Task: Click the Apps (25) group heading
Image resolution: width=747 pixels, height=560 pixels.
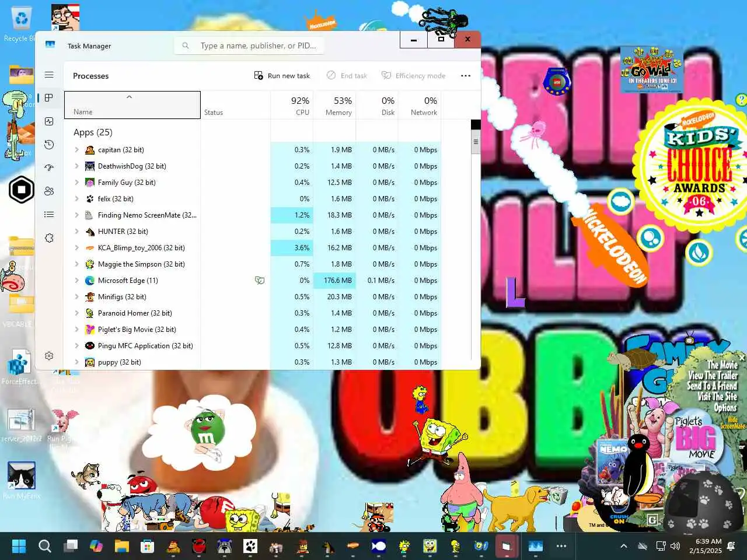Action: point(93,132)
